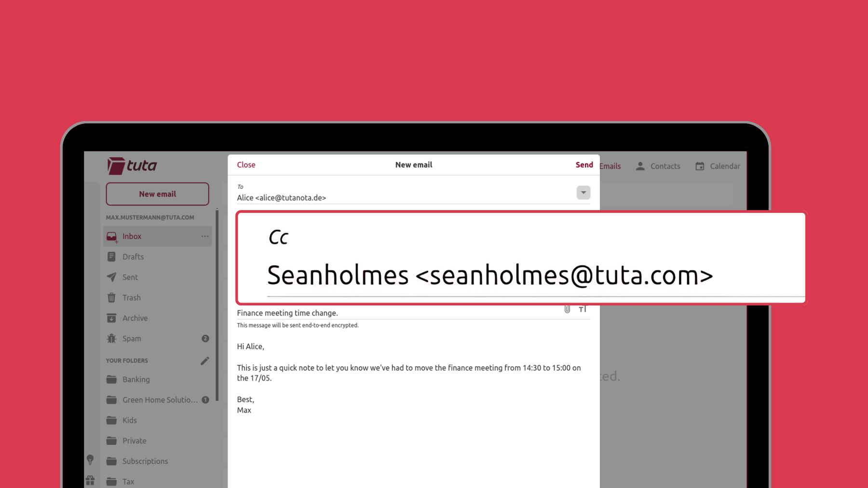Click the Tuta logo

point(132,166)
